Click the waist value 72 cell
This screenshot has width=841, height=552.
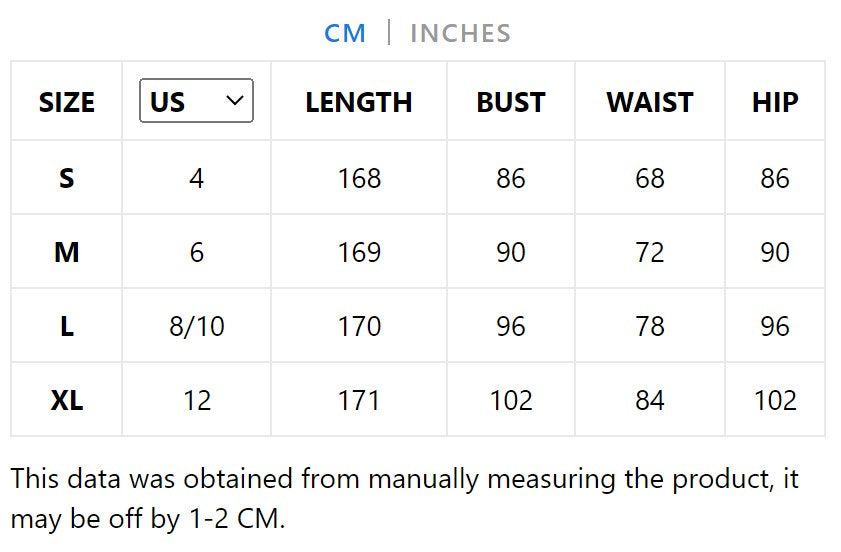pos(650,252)
